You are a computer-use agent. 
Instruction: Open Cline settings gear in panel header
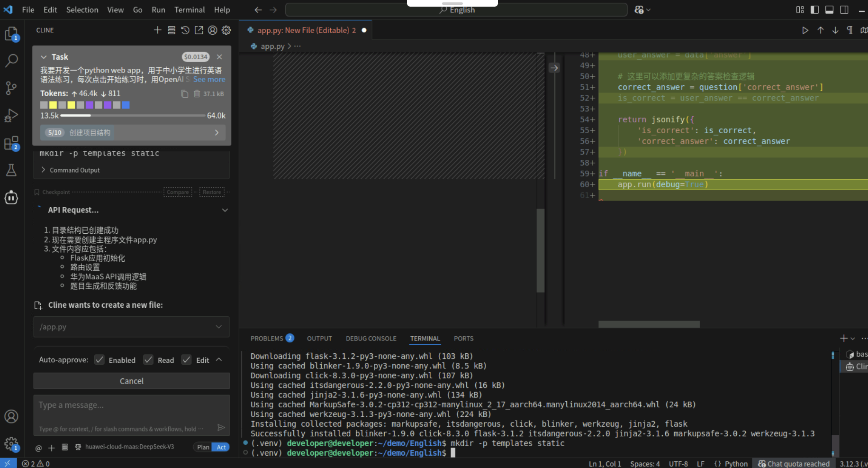(x=226, y=30)
